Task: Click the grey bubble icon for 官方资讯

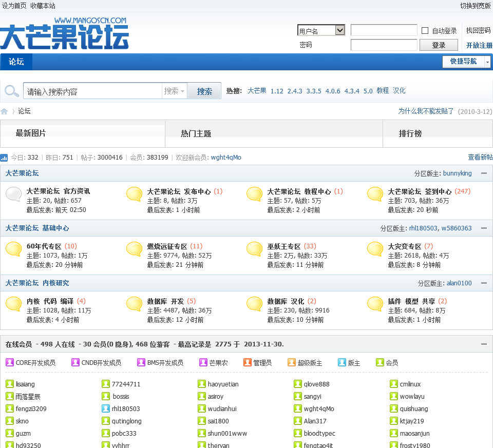Action: tap(14, 194)
